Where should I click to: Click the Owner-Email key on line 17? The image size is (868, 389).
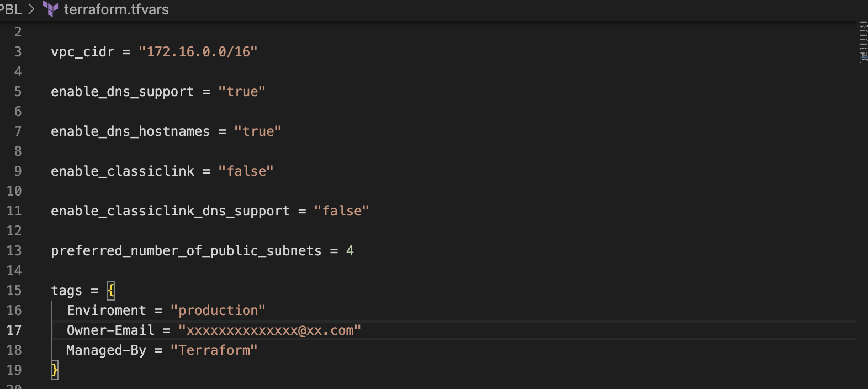tap(110, 330)
